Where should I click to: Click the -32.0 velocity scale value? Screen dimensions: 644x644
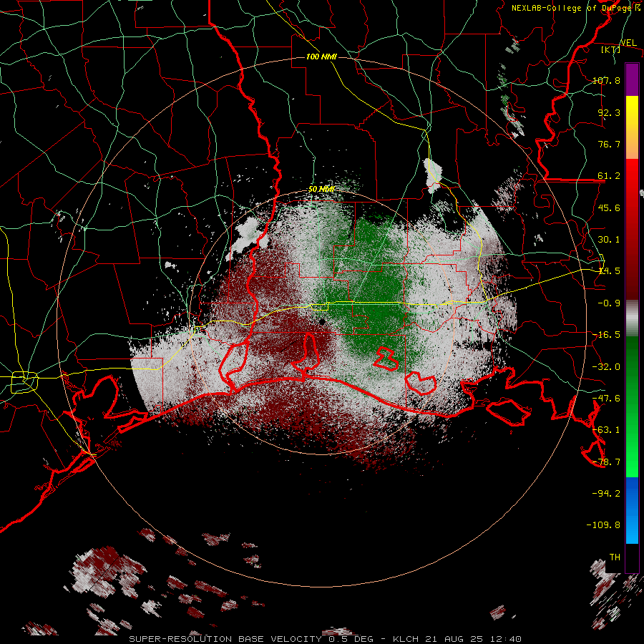[x=606, y=367]
